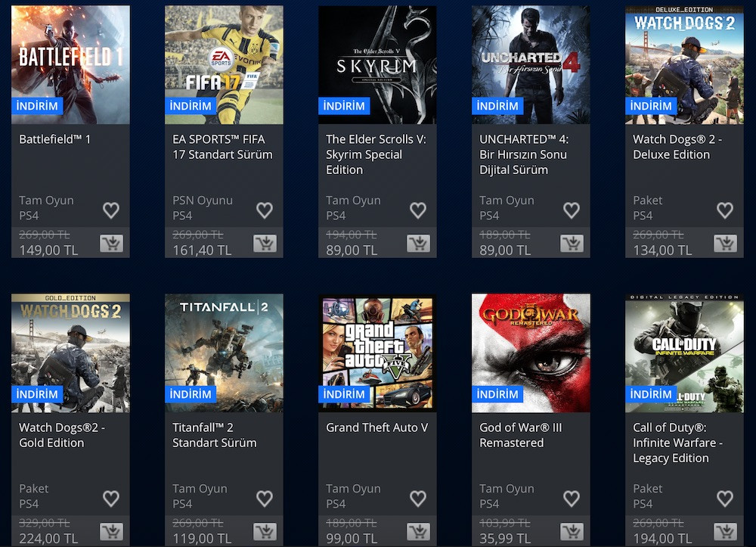Wishlist Grand Theft Auto V with heart
This screenshot has width=756, height=547.
[418, 499]
